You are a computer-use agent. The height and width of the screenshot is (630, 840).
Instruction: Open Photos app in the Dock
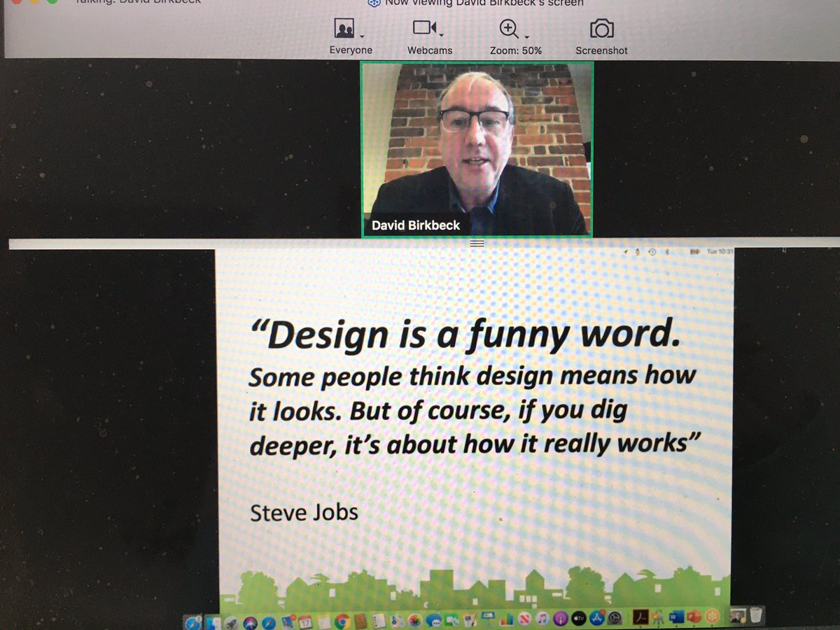pos(414,621)
